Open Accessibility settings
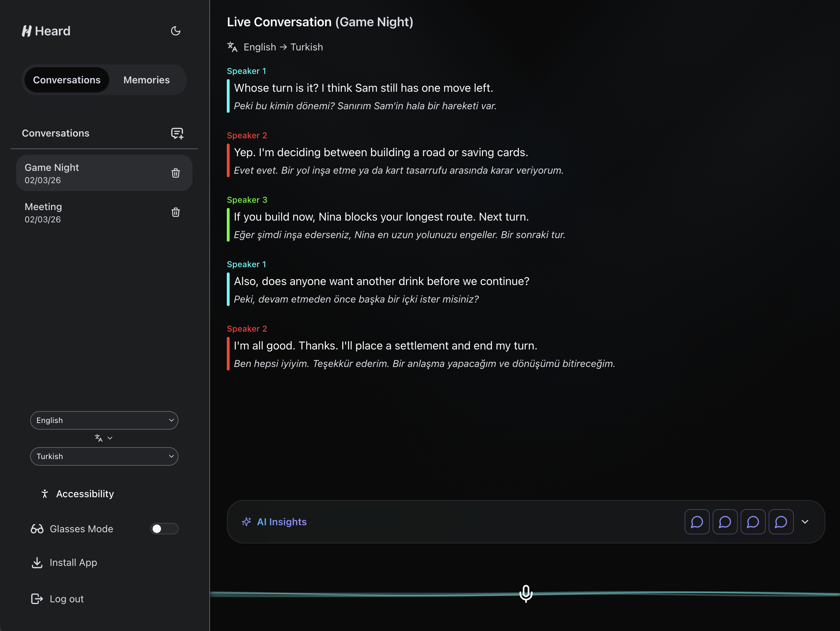This screenshot has width=840, height=631. (77, 493)
